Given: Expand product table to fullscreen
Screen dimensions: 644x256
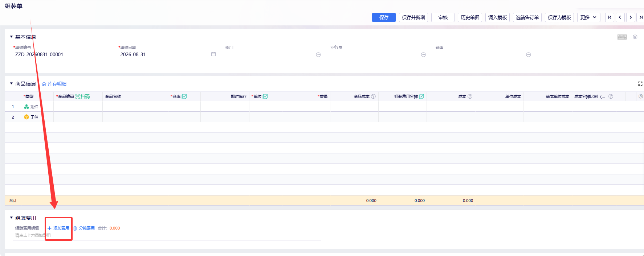Looking at the screenshot, I should click(x=640, y=84).
